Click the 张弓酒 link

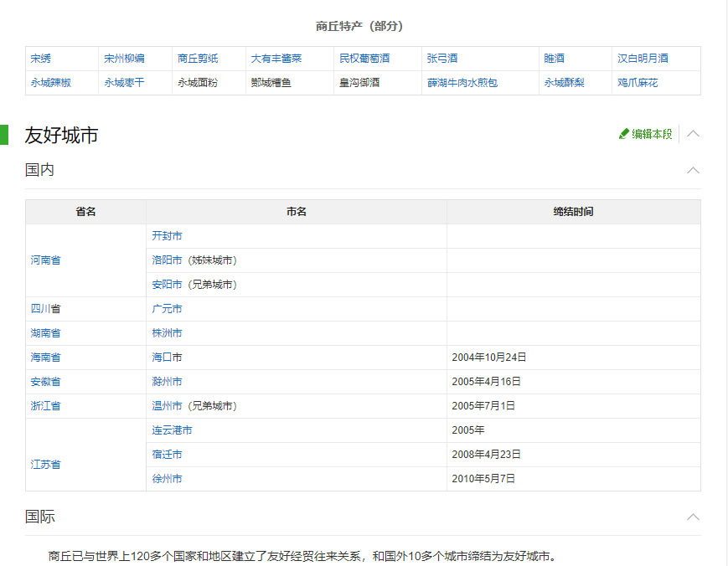coord(442,59)
